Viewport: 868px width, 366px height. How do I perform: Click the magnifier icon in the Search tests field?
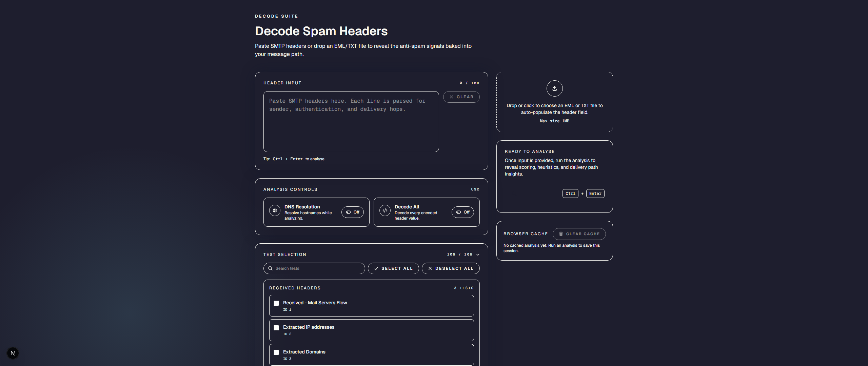point(270,268)
